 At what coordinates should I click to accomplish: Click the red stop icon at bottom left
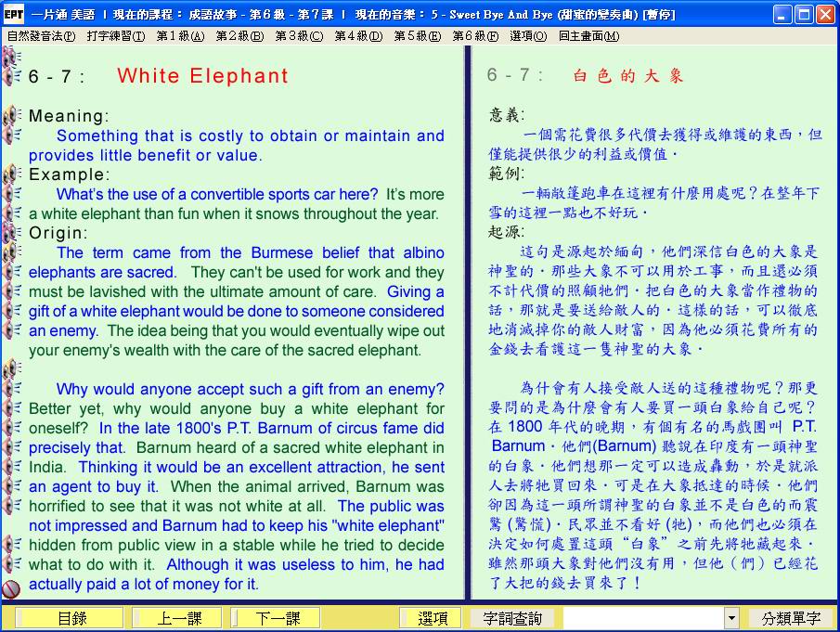[11, 588]
